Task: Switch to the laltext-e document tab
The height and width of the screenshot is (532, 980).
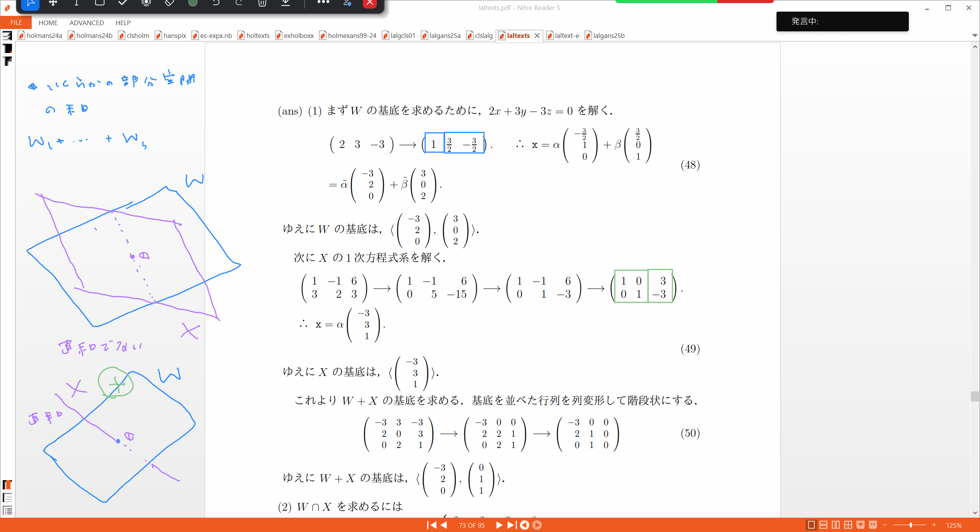Action: tap(563, 36)
